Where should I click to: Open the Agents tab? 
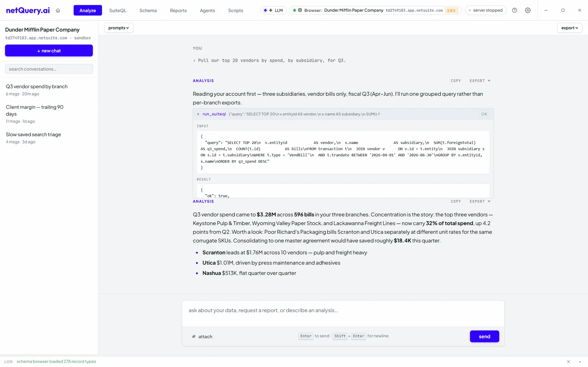coord(207,10)
